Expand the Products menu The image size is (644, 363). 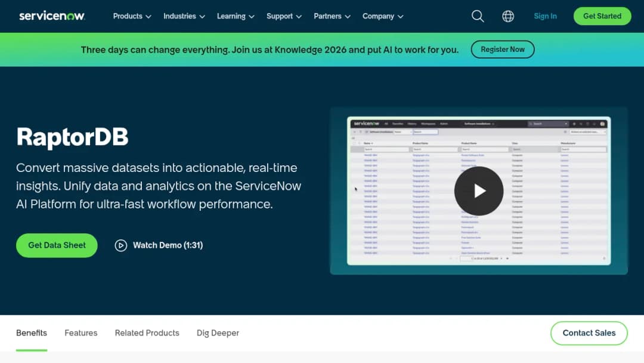click(x=132, y=16)
